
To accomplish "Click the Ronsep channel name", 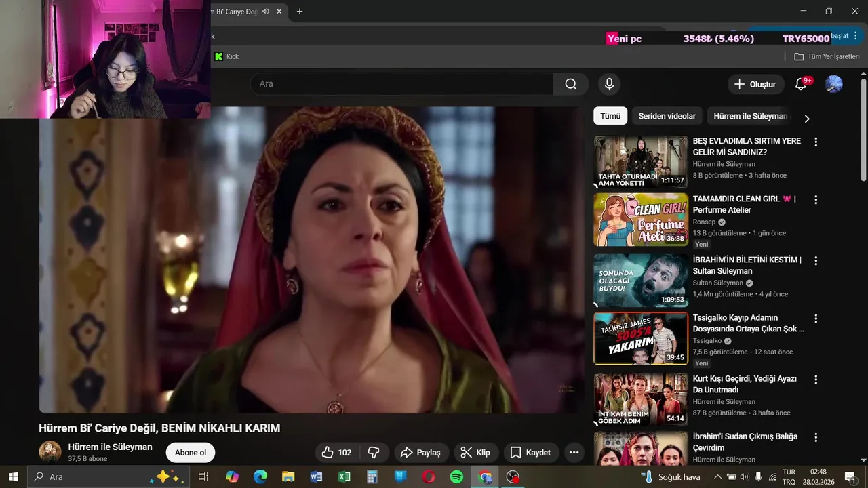I will tap(704, 222).
